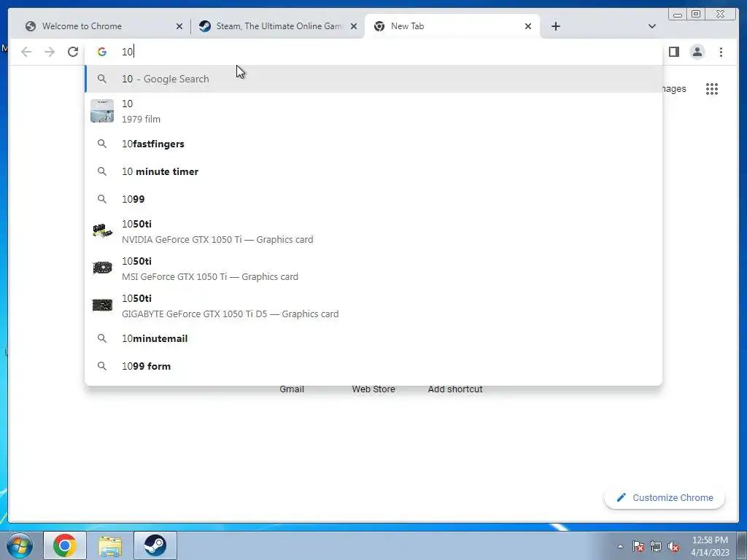Image resolution: width=747 pixels, height=560 pixels.
Task: Choose the '10 1979 film' suggestion
Action: tap(373, 111)
